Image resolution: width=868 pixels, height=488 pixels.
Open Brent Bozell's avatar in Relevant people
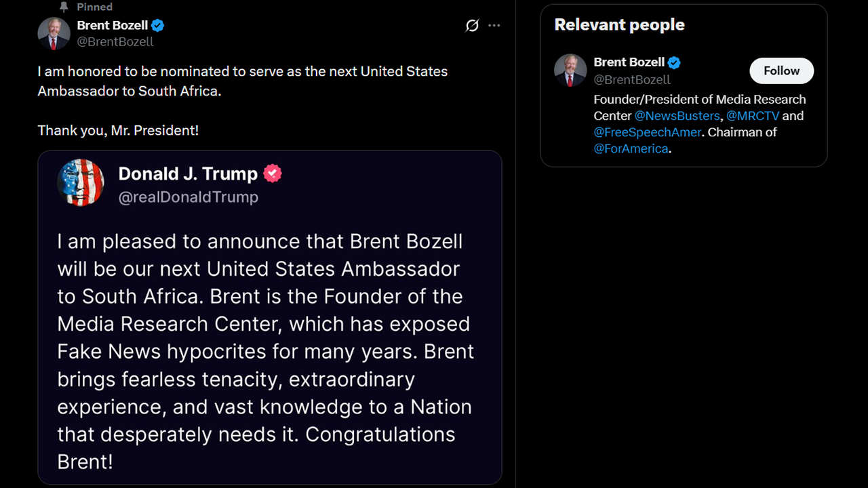click(x=570, y=70)
